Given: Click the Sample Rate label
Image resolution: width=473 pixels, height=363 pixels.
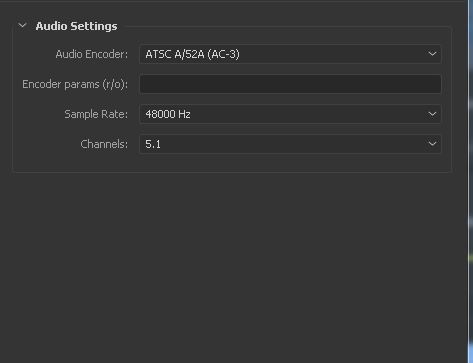Looking at the screenshot, I should (x=96, y=114).
